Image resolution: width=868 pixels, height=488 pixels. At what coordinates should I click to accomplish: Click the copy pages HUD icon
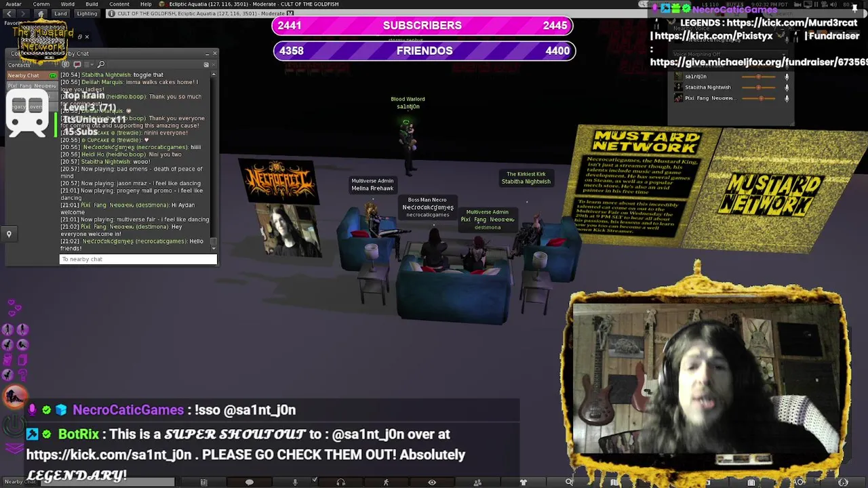tap(23, 359)
